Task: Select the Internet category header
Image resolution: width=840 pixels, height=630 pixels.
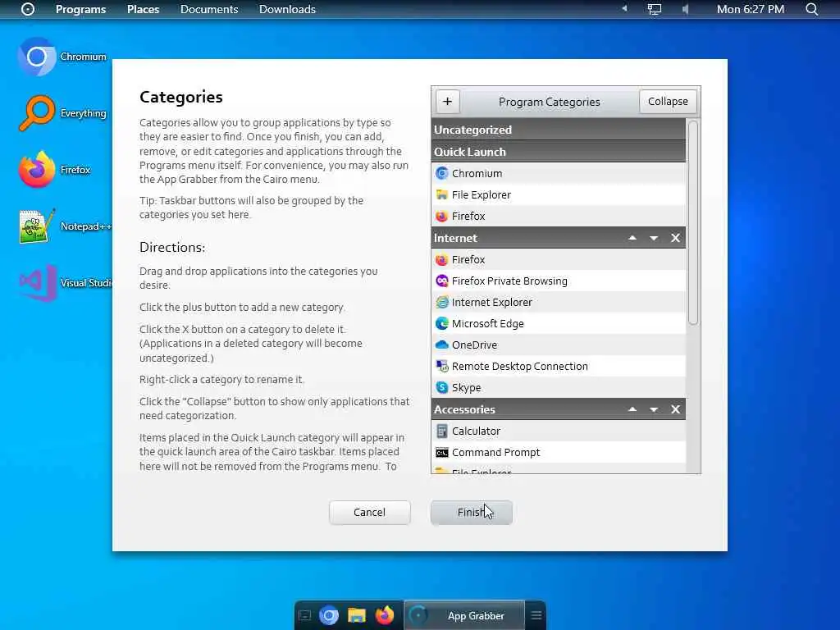Action: point(558,238)
